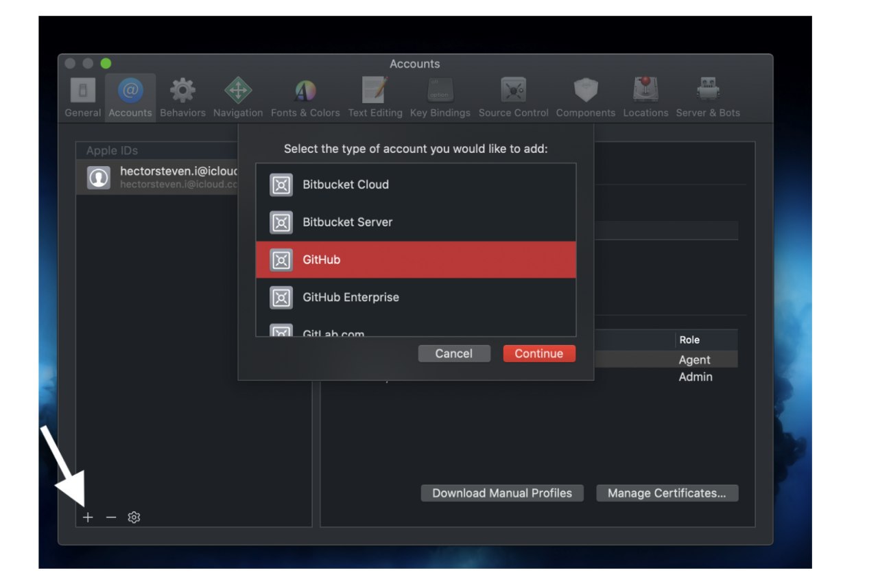Cancel the add account dialog

[x=454, y=353]
